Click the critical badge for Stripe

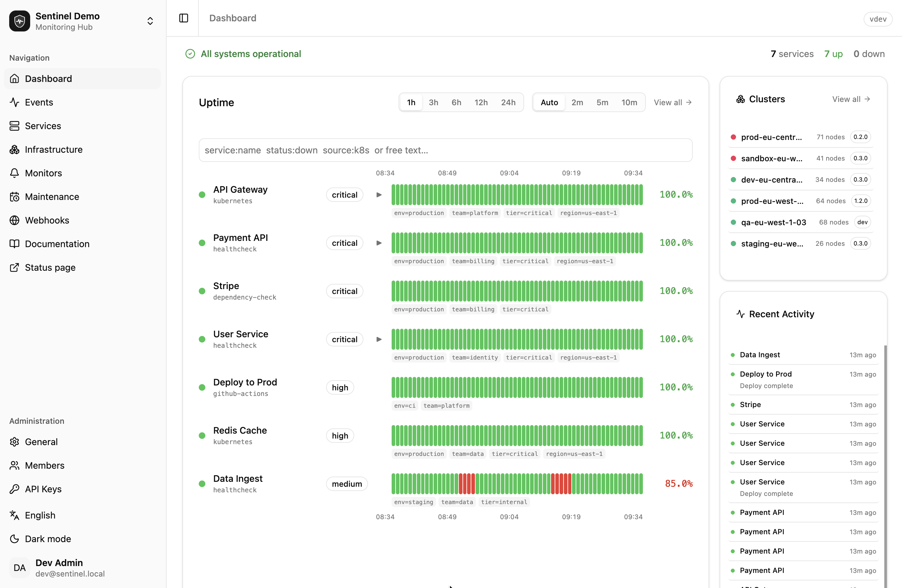[344, 291]
